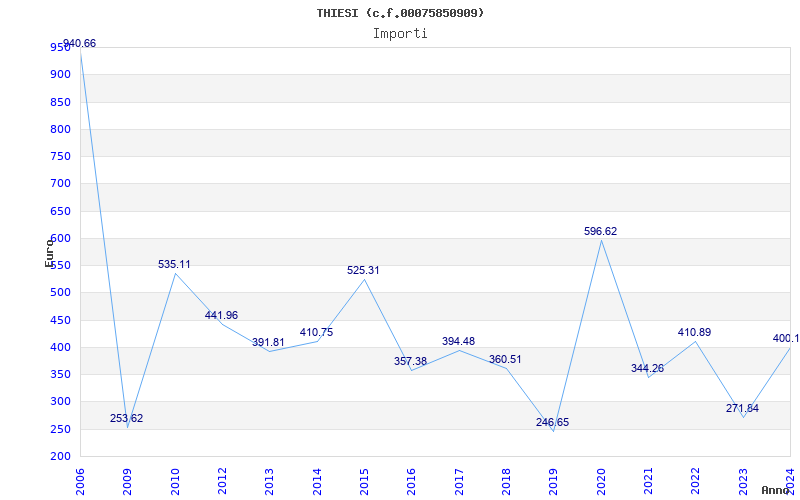Viewport: 800px width, 500px height.
Task: Click the 700 y-axis tick label
Action: coord(60,184)
